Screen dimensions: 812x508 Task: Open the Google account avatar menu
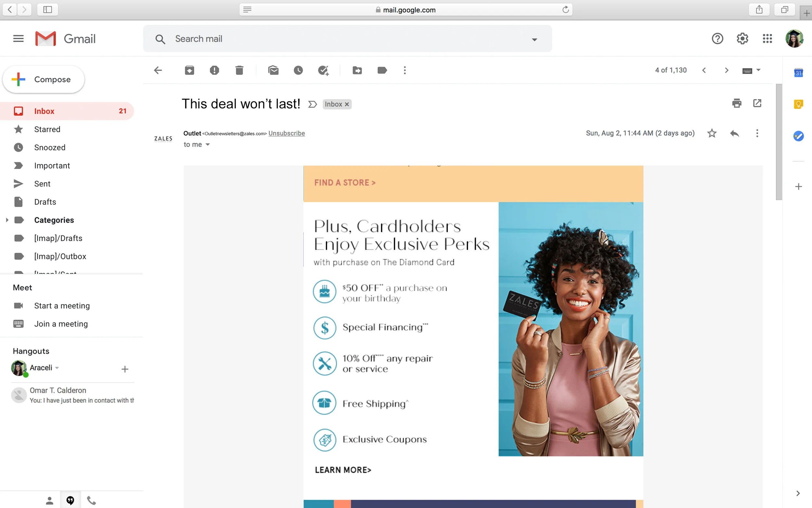794,39
